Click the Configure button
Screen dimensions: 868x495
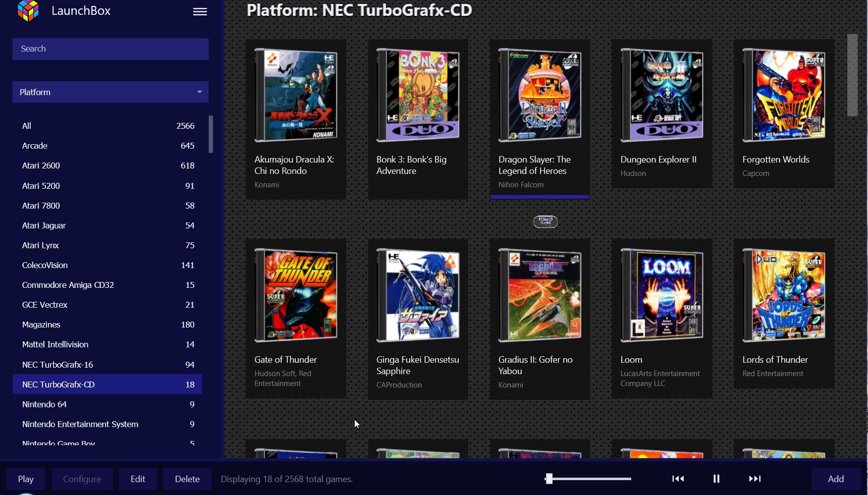(82, 479)
